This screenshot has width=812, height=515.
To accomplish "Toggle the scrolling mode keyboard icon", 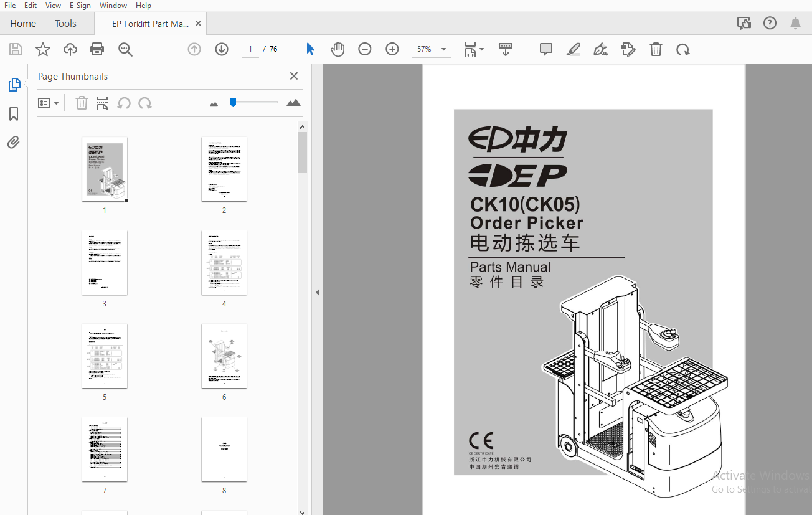I will click(x=506, y=49).
